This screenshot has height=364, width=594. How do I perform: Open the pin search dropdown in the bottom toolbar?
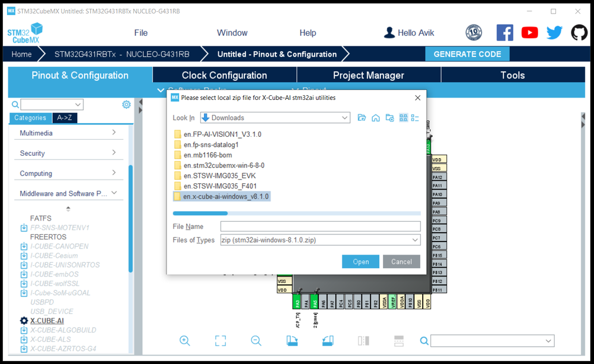(x=548, y=341)
